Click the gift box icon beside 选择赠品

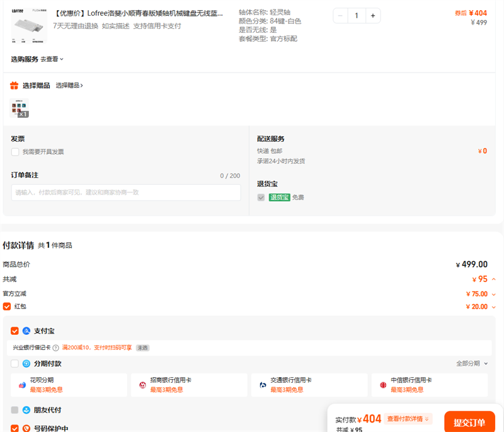coord(14,86)
